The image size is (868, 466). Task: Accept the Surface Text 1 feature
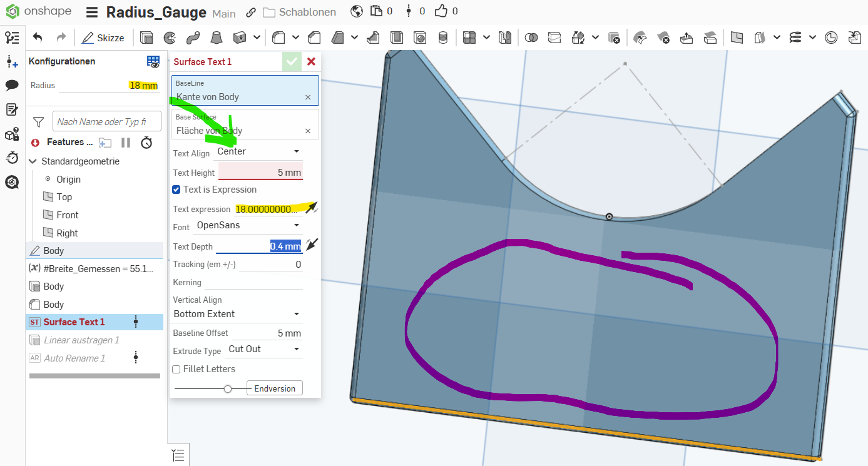pyautogui.click(x=291, y=61)
